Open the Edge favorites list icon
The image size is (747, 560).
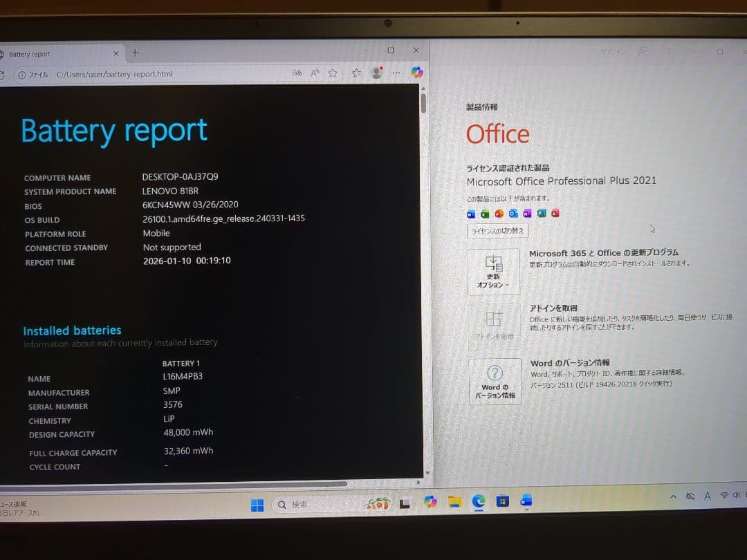[x=356, y=73]
